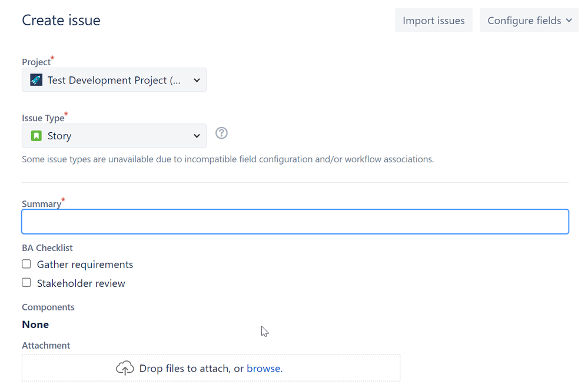Click the Import issues button
Viewport: 588px width, 388px height.
(434, 21)
